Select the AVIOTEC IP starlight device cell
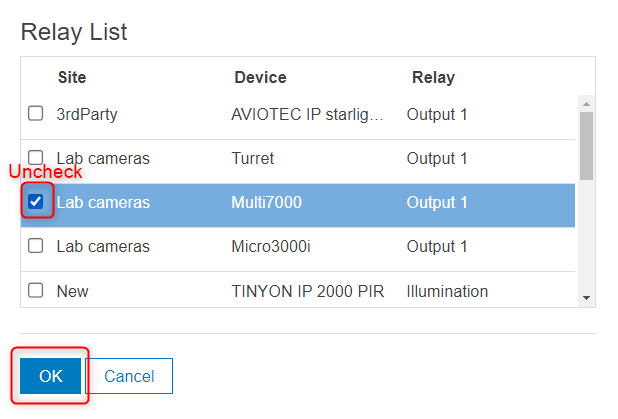This screenshot has width=618, height=419. coord(307,114)
